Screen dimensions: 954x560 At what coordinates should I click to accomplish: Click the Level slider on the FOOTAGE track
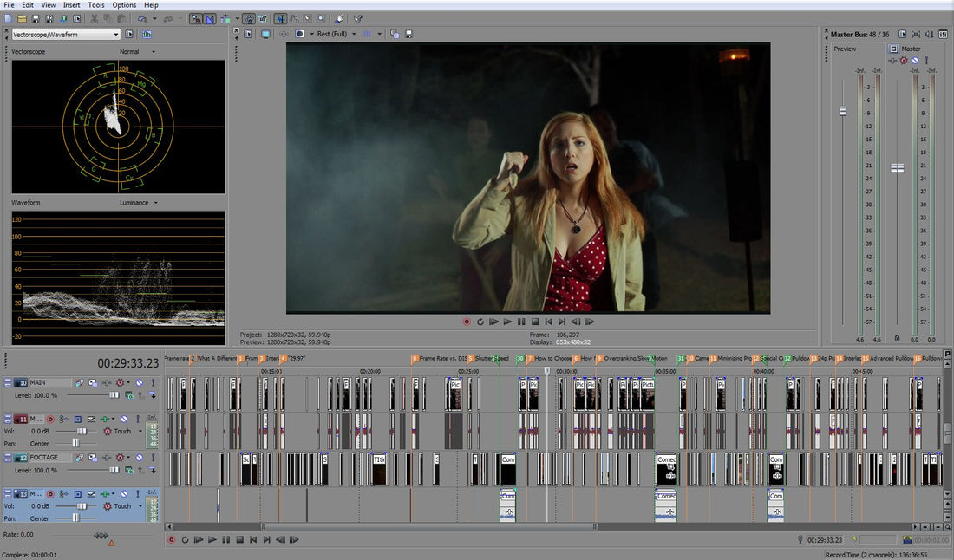pos(114,469)
